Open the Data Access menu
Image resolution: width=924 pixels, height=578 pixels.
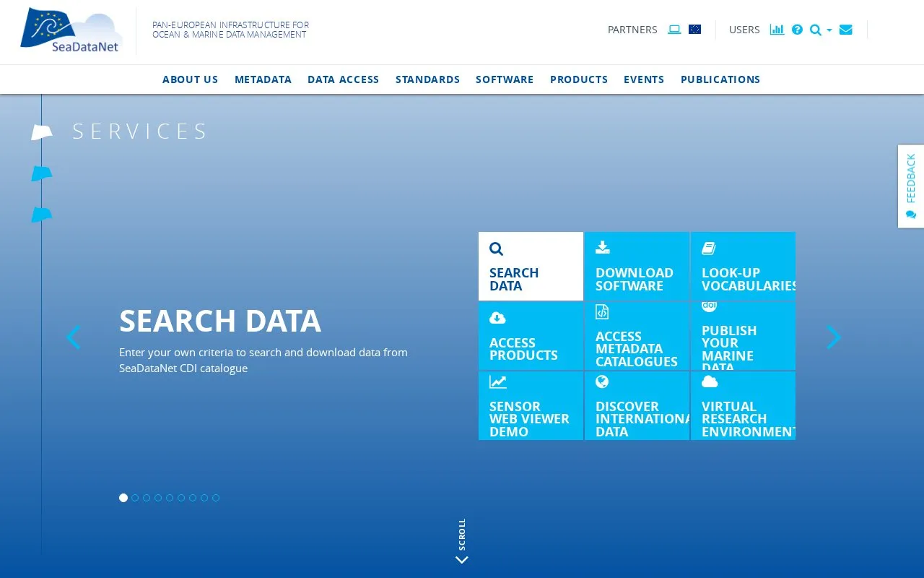pyautogui.click(x=344, y=79)
